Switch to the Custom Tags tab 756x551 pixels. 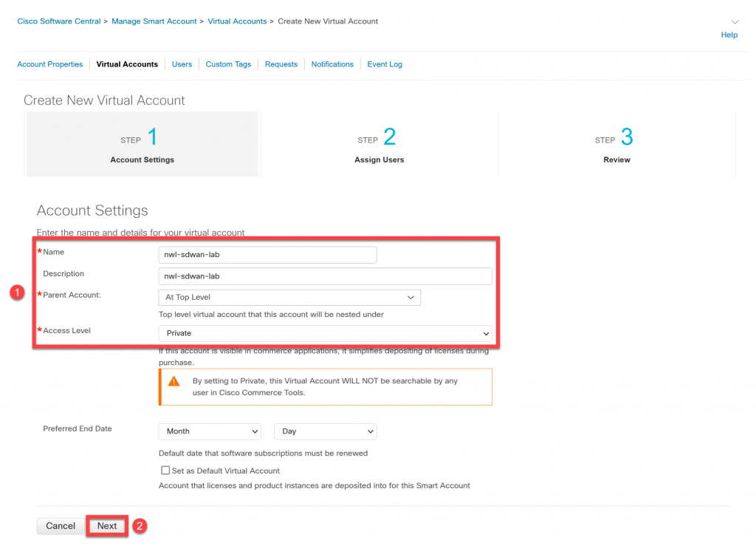[x=228, y=64]
